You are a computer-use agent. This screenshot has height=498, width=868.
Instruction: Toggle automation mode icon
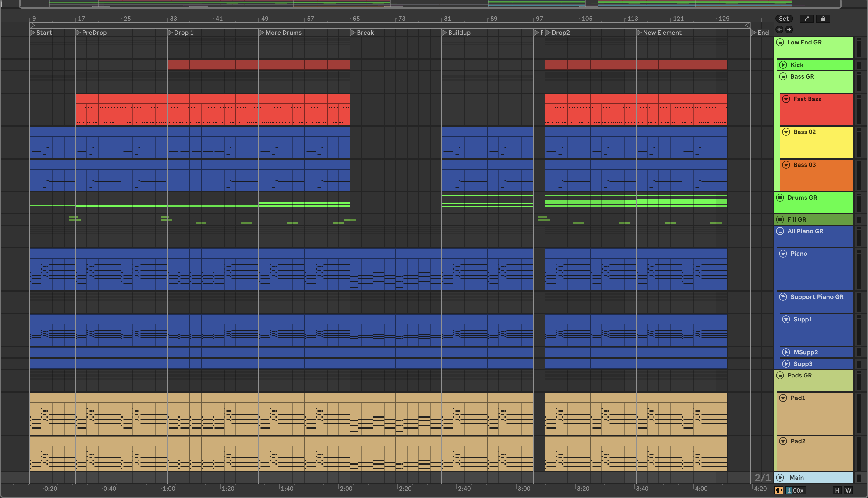tap(806, 19)
